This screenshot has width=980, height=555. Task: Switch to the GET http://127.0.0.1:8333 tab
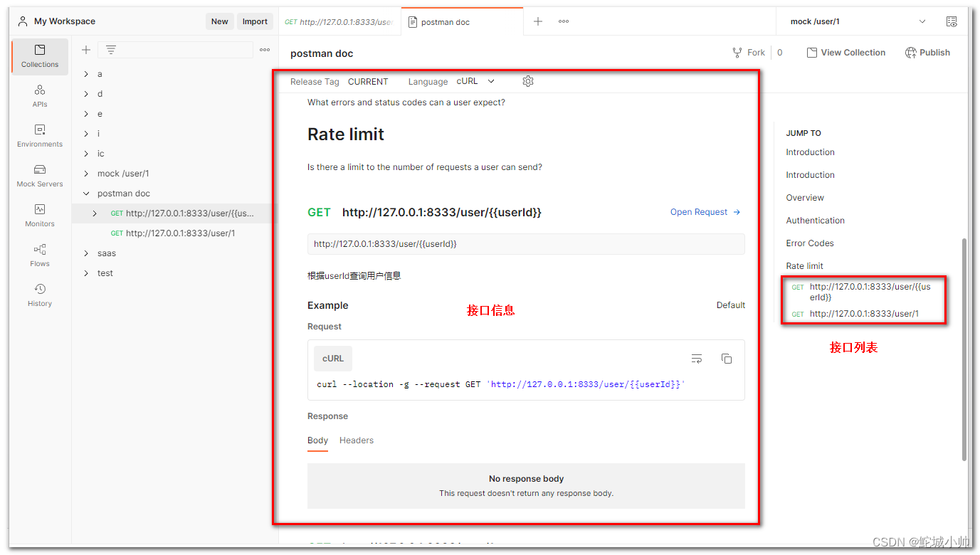tap(339, 21)
